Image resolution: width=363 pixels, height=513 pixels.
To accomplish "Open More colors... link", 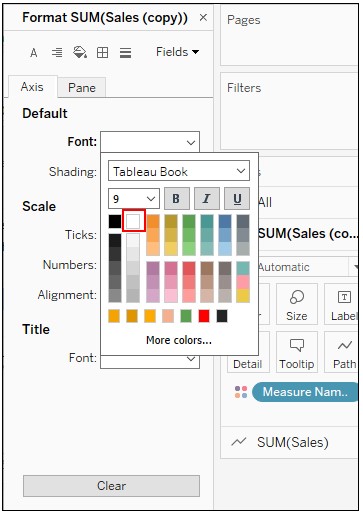I will click(x=179, y=340).
